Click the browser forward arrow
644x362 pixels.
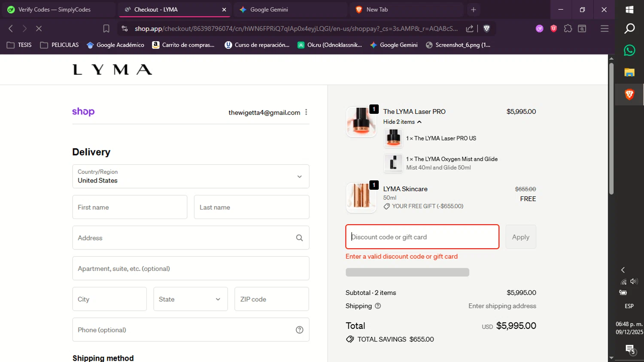[x=24, y=29]
